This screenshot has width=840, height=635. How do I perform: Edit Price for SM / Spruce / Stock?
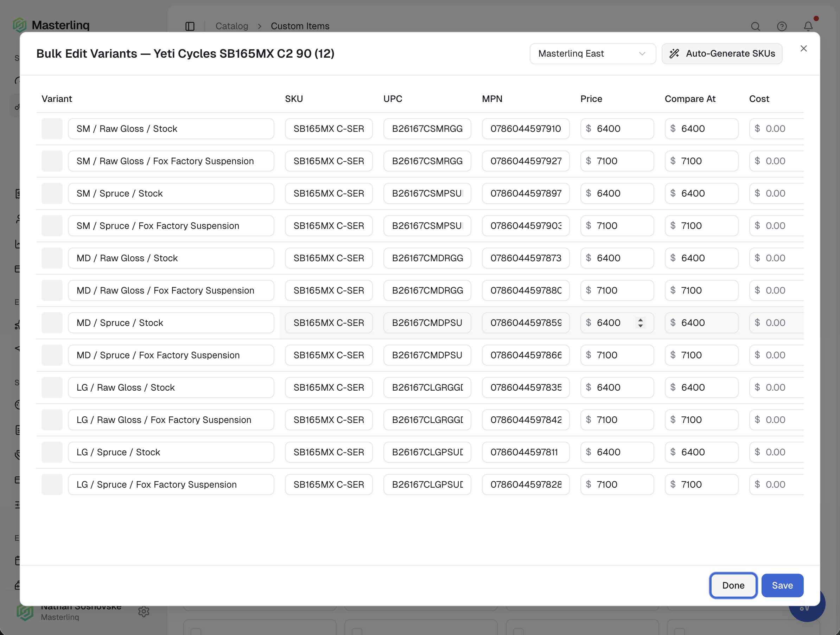(617, 193)
